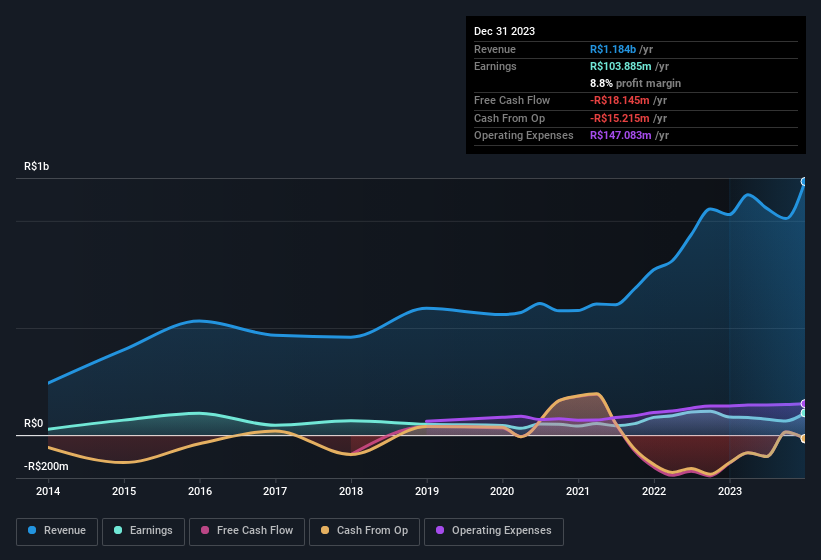Toggle the Free Cash Flow legend button

coord(247,531)
